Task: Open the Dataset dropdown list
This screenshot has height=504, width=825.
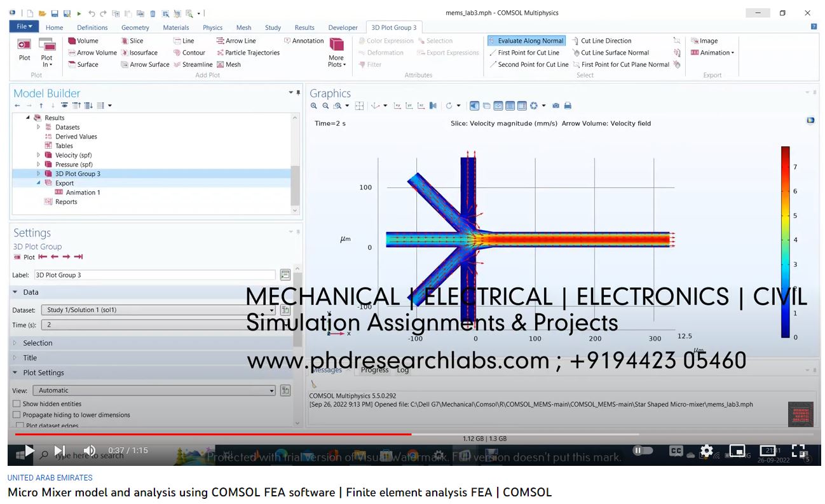Action: tap(158, 310)
